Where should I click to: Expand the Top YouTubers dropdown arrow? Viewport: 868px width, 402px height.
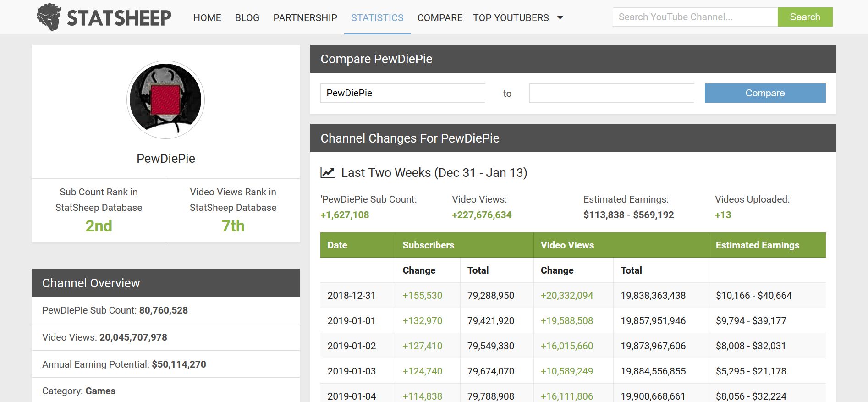560,18
